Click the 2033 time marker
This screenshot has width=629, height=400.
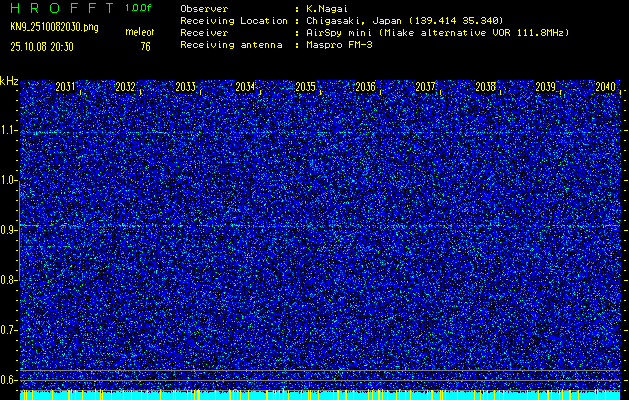(x=185, y=88)
